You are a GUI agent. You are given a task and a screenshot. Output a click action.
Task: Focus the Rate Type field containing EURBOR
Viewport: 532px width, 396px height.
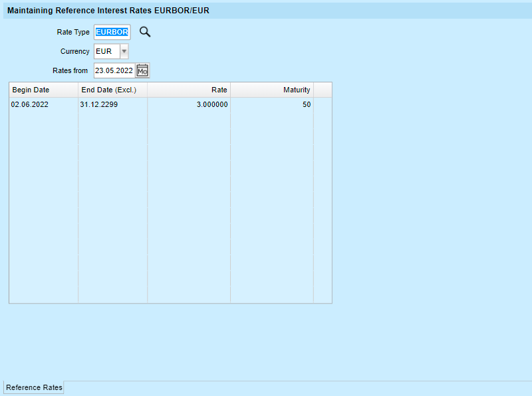[112, 32]
